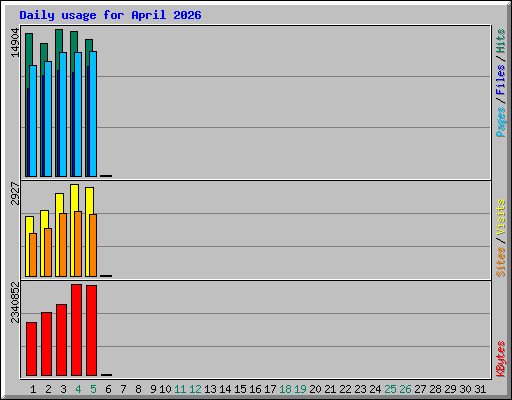Click the 'Daily usage for April 2026' title

110,15
